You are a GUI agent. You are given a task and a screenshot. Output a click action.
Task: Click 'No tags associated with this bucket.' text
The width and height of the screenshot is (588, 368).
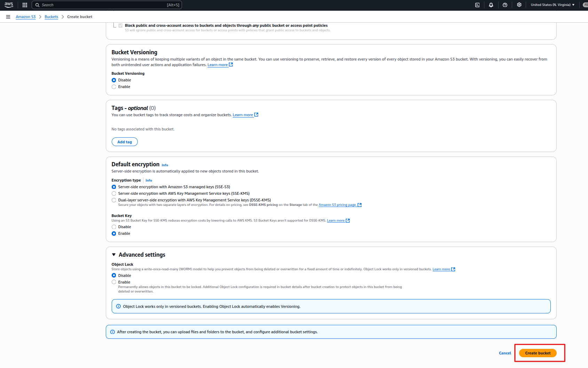(143, 129)
